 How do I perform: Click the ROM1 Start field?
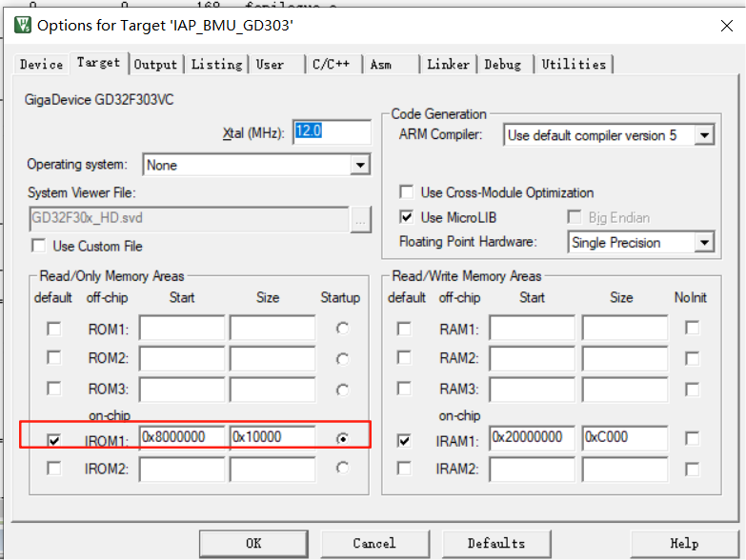coord(182,328)
